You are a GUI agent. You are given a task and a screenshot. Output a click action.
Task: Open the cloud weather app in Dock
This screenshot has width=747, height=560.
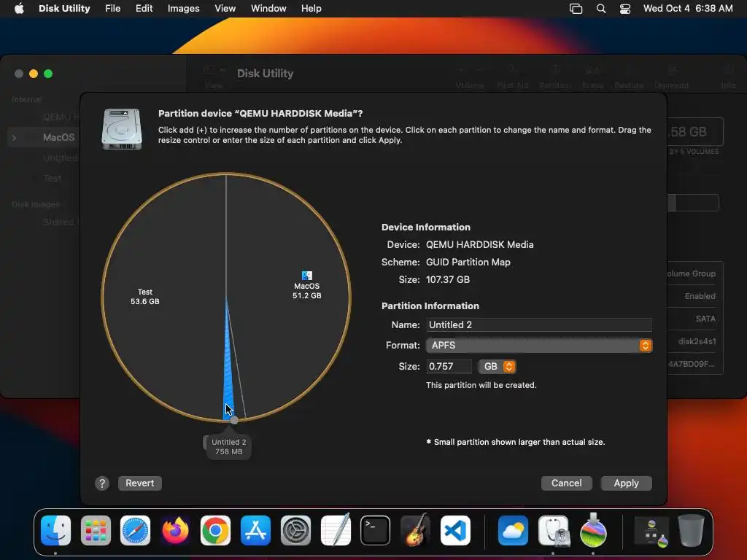coord(513,531)
